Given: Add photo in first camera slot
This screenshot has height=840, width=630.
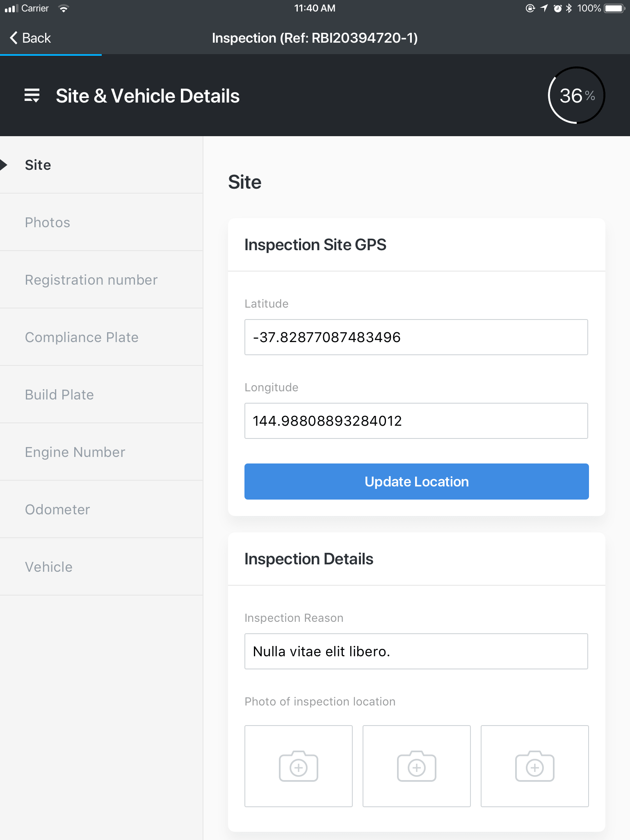Looking at the screenshot, I should (298, 766).
